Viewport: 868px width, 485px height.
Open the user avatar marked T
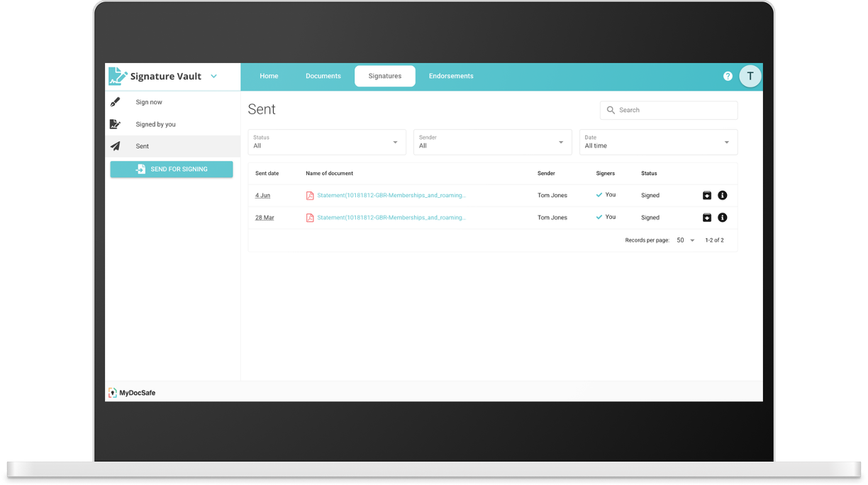point(750,76)
